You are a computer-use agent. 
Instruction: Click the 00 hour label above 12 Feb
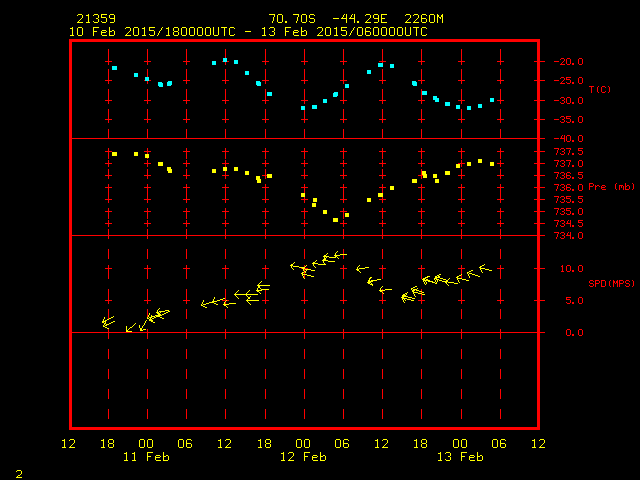[x=303, y=444]
